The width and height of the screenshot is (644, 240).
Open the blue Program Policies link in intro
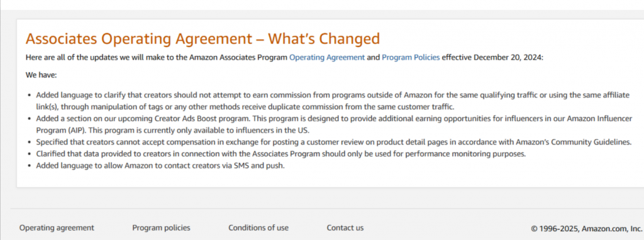click(411, 57)
